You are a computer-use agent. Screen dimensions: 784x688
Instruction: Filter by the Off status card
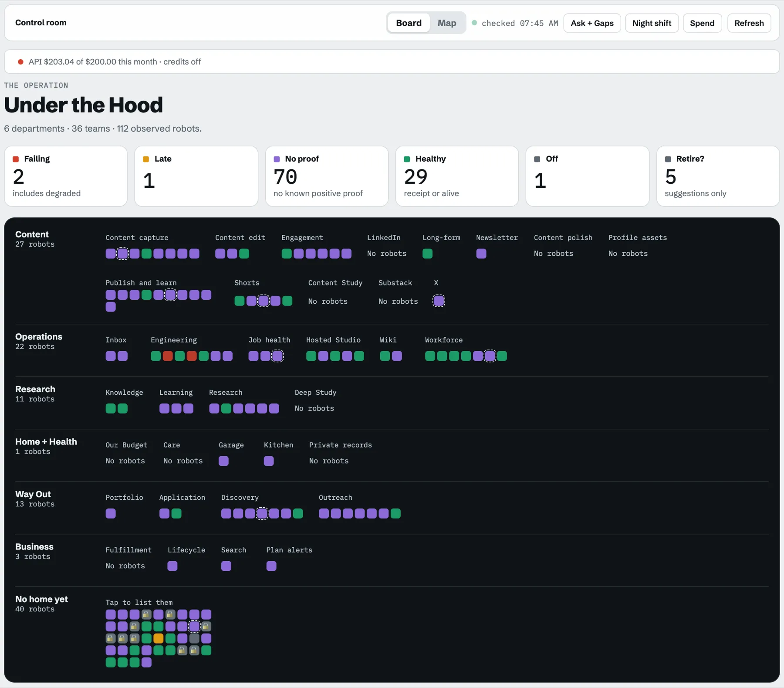587,176
